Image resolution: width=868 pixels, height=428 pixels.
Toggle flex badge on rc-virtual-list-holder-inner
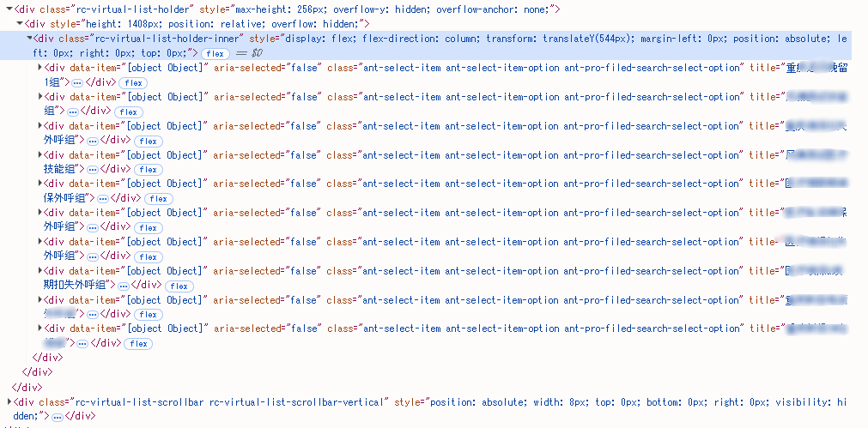click(x=215, y=54)
